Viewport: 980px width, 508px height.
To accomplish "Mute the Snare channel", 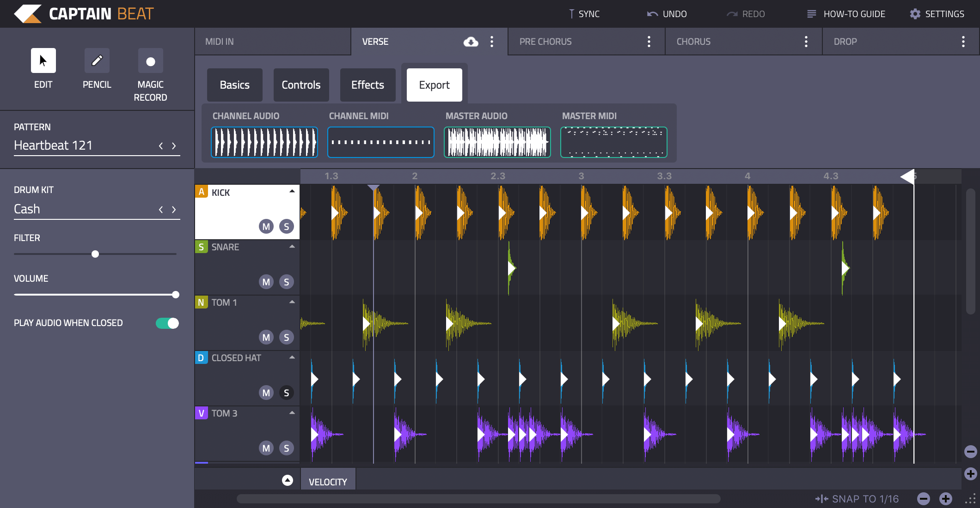I will (266, 282).
